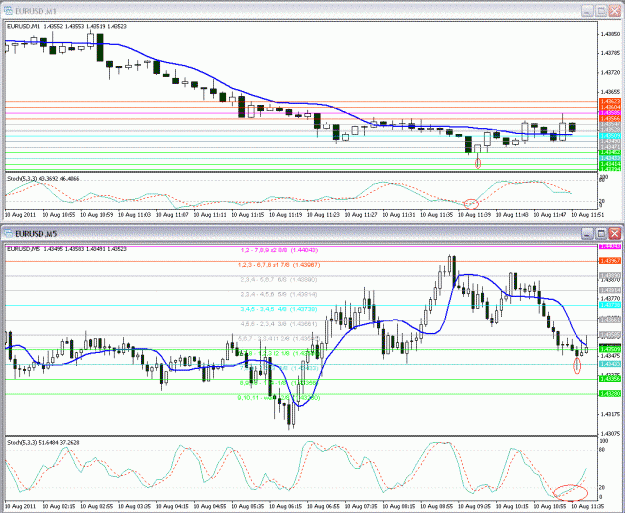Click the green 1.43280 price tag in M5 window
This screenshot has width=625, height=513.
(x=610, y=394)
